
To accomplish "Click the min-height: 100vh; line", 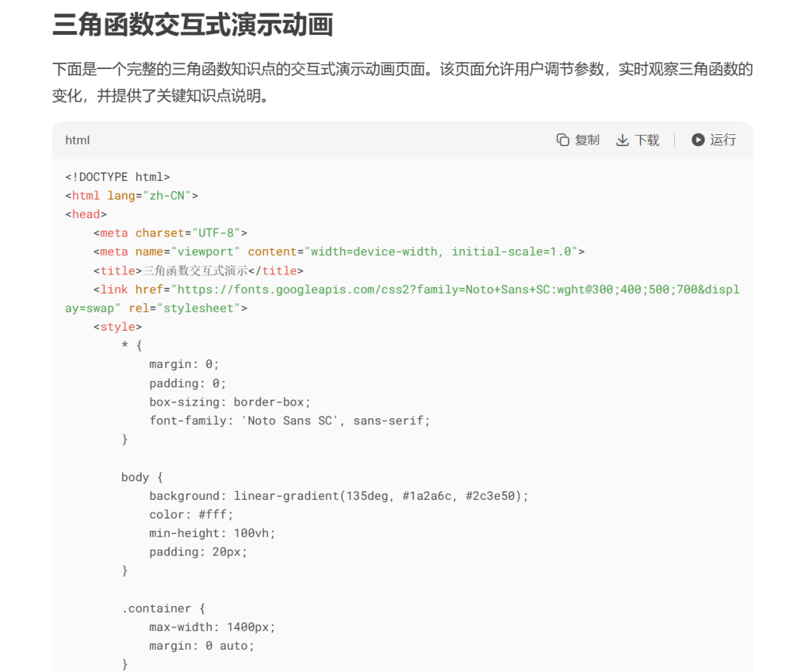I will pyautogui.click(x=212, y=533).
